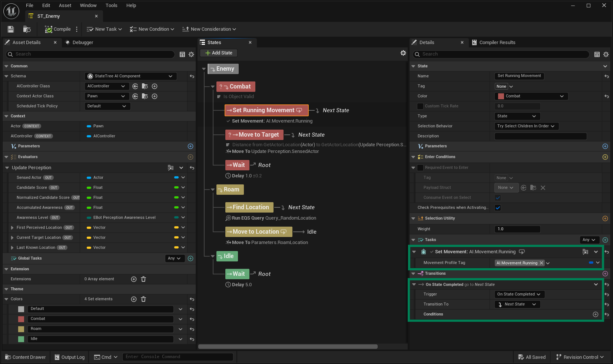Open Selection Behavior dropdown
Screen dimensions: 613x364
(x=526, y=126)
